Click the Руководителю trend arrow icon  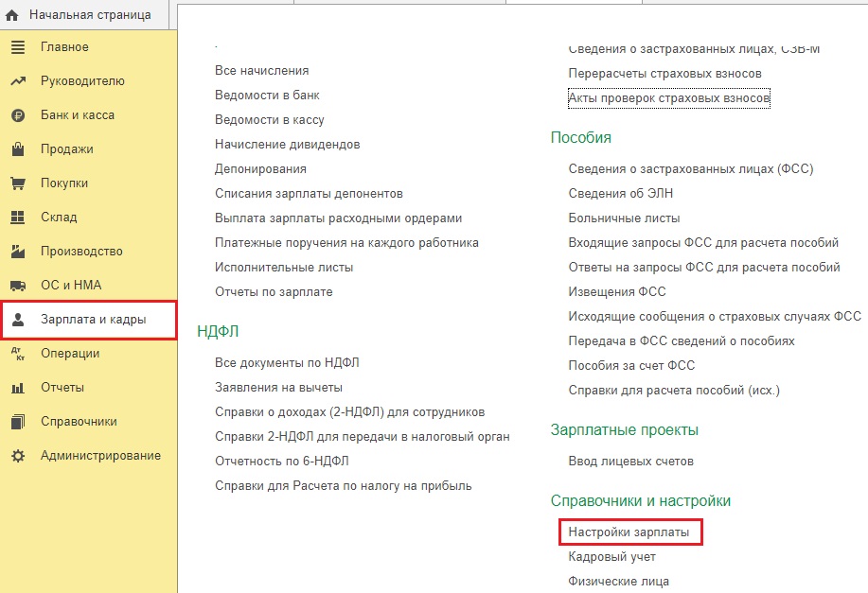[x=18, y=81]
